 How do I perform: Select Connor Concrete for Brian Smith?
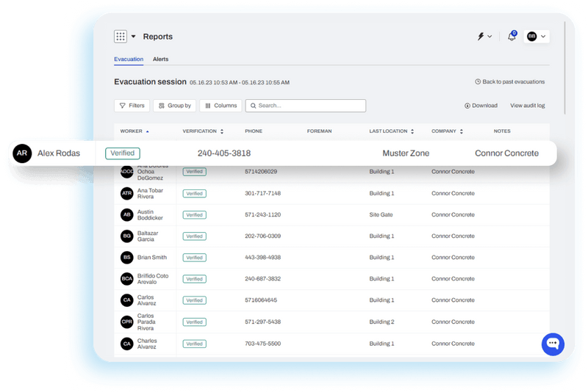tap(453, 257)
